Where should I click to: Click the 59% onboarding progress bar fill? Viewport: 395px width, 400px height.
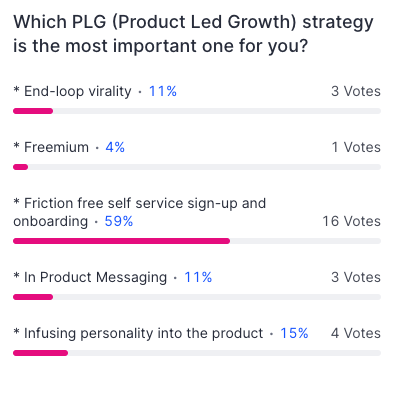pyautogui.click(x=121, y=241)
